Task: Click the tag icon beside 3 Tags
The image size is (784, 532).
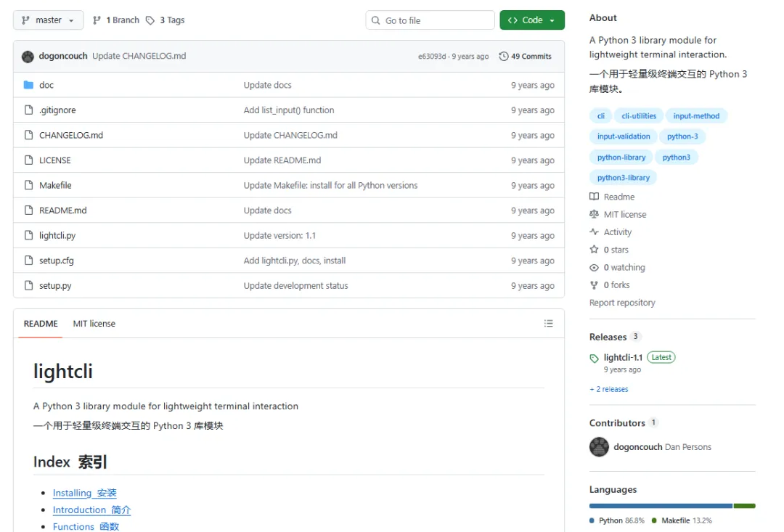Action: click(150, 20)
